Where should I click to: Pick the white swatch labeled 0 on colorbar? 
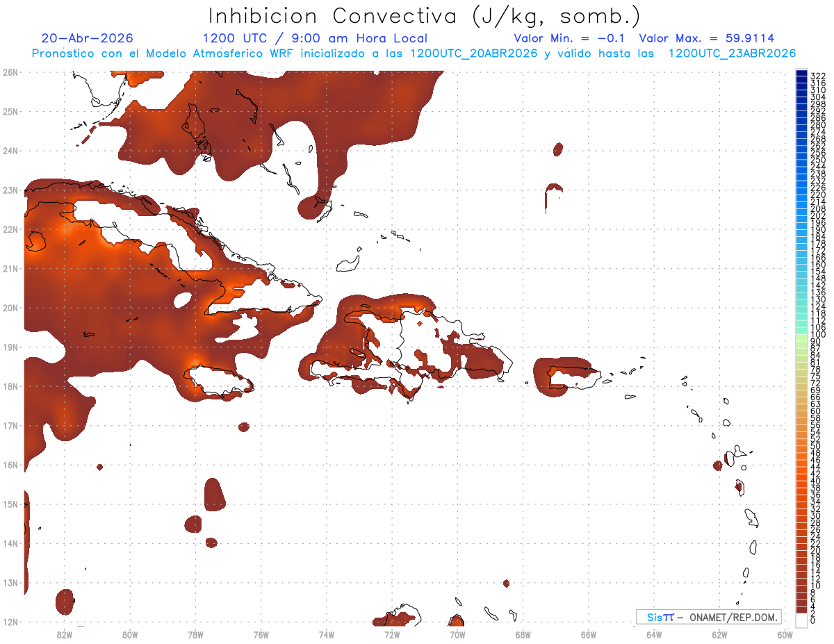[x=801, y=618]
